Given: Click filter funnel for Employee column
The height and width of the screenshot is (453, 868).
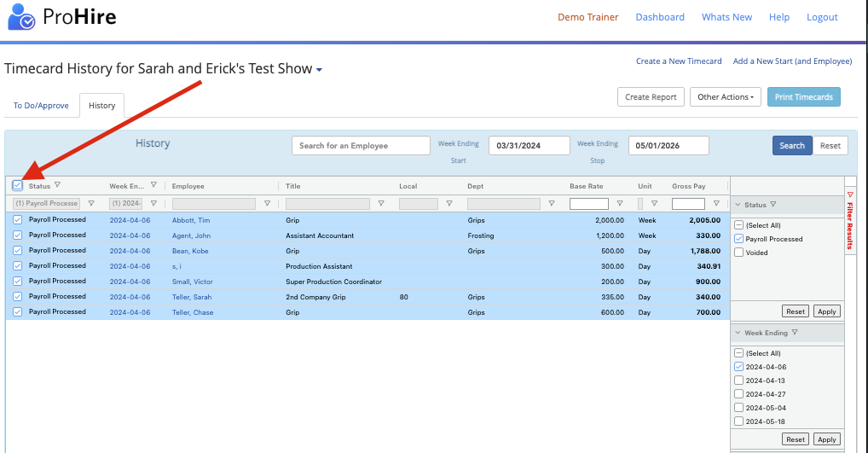Looking at the screenshot, I should point(268,203).
